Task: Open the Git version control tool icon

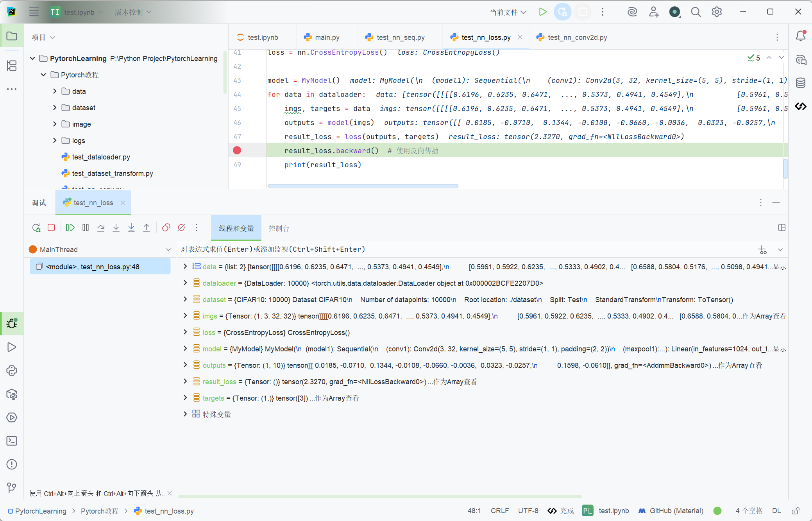Action: (x=12, y=487)
